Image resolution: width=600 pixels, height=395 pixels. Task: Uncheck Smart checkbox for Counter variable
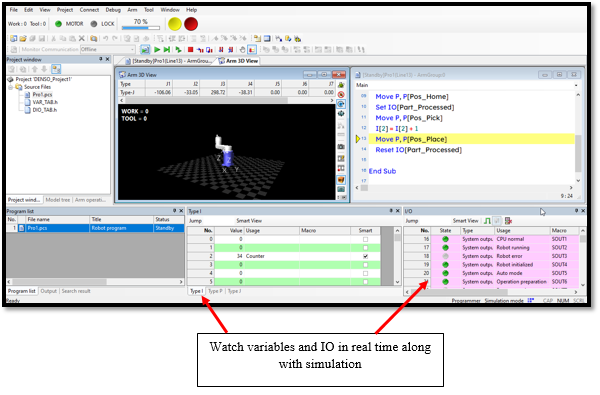pyautogui.click(x=365, y=256)
